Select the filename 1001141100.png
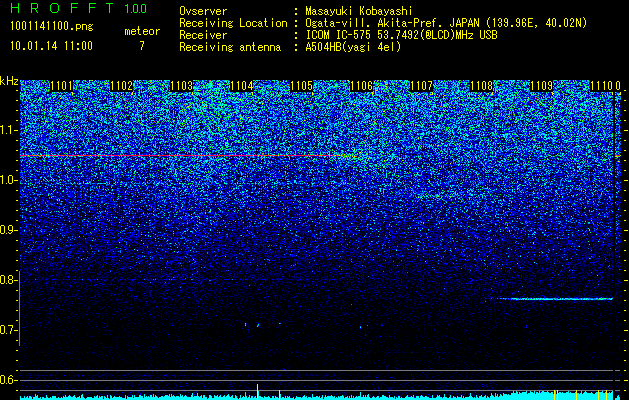This screenshot has height=400, width=629. [x=52, y=26]
